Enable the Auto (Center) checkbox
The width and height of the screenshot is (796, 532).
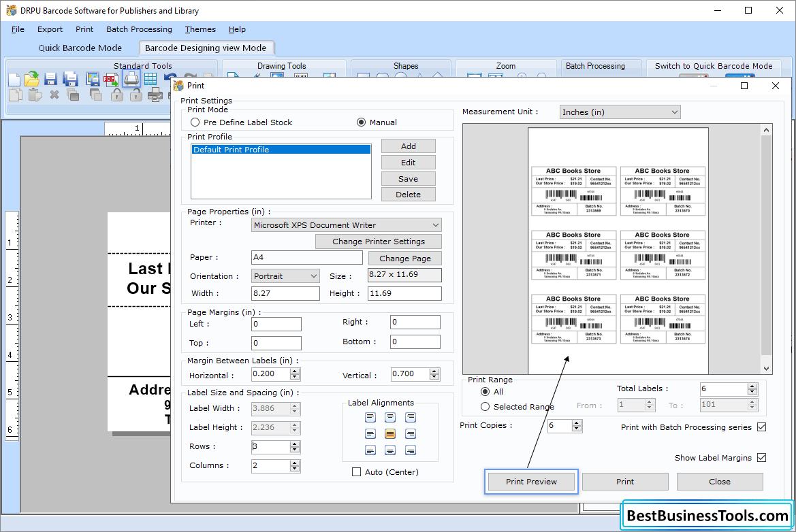click(x=356, y=472)
